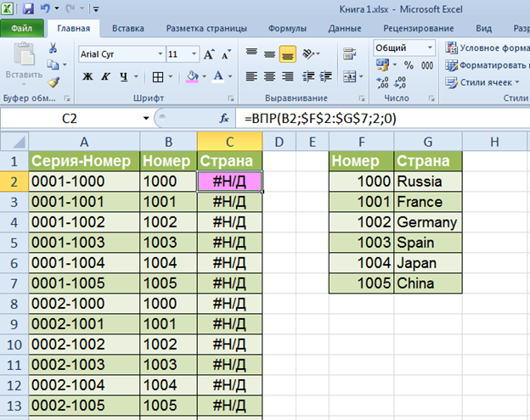The image size is (530, 420).
Task: Click the green Файл button
Action: [x=23, y=28]
